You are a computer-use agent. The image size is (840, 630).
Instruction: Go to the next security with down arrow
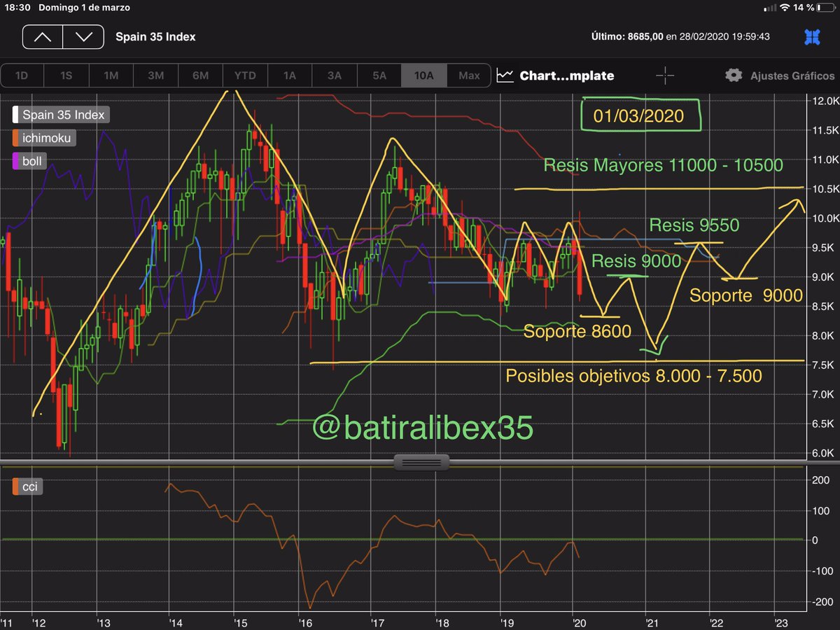click(83, 37)
